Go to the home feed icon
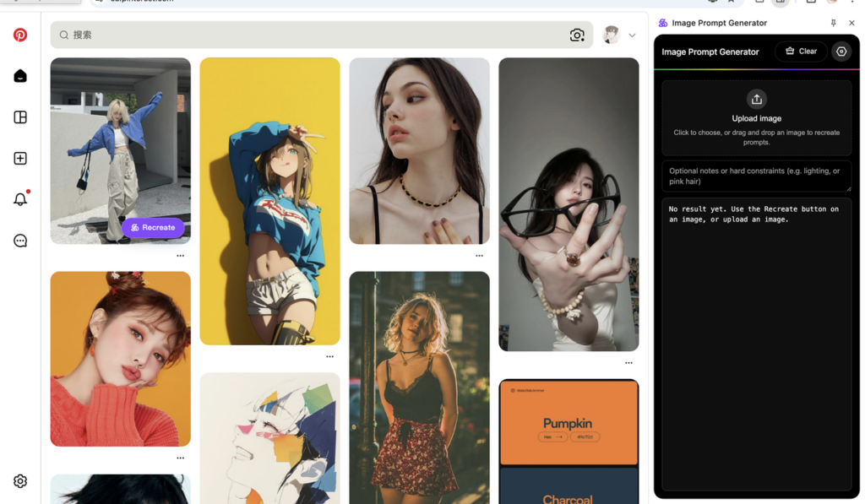Screen dimensions: 865x504 coord(20,75)
